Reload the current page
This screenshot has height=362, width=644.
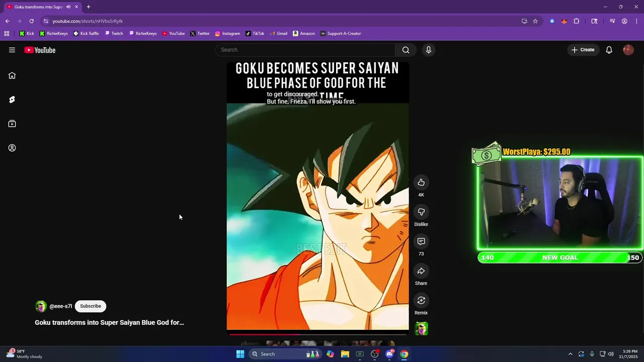click(31, 21)
